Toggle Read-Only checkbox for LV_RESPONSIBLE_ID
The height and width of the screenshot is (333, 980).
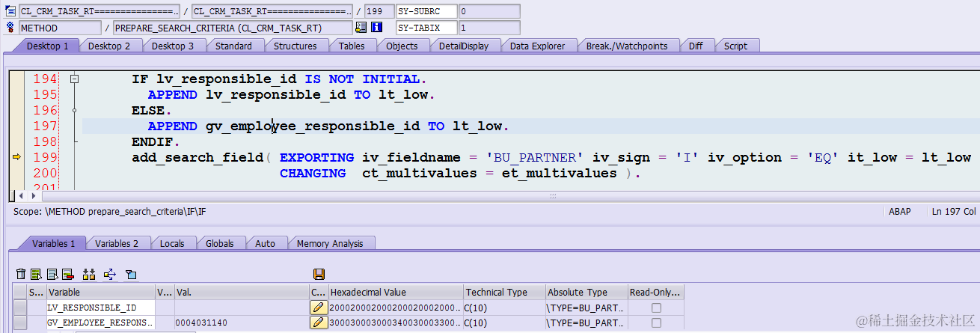click(x=656, y=308)
